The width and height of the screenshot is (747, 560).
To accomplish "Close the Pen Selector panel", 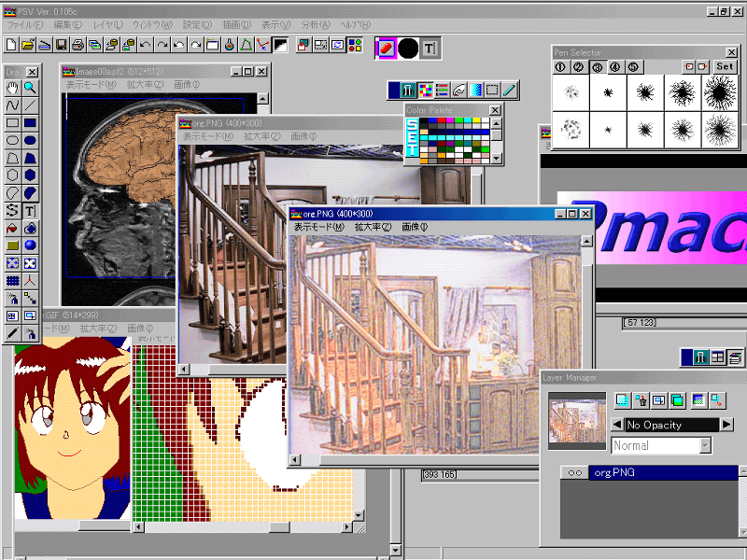I will coord(731,52).
